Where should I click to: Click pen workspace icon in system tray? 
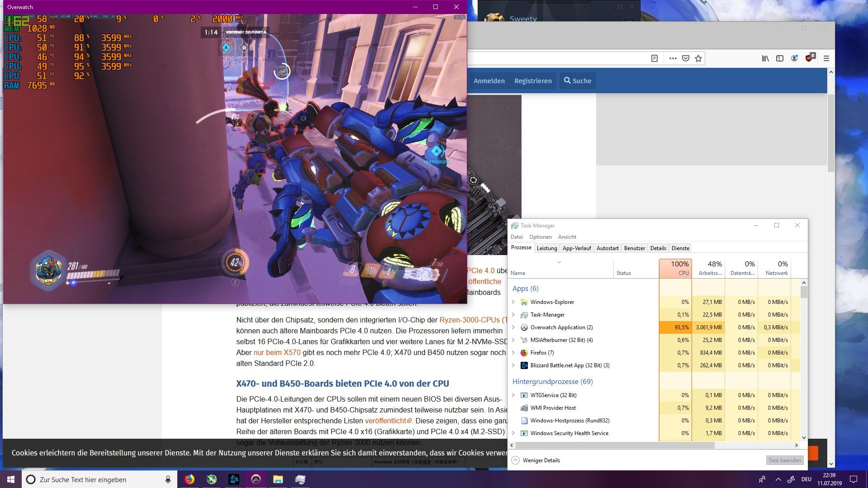791,479
